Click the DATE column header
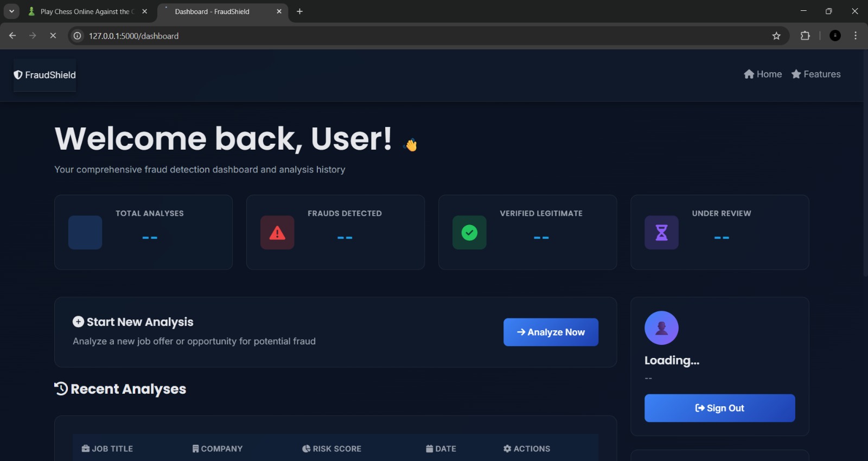 [441, 449]
